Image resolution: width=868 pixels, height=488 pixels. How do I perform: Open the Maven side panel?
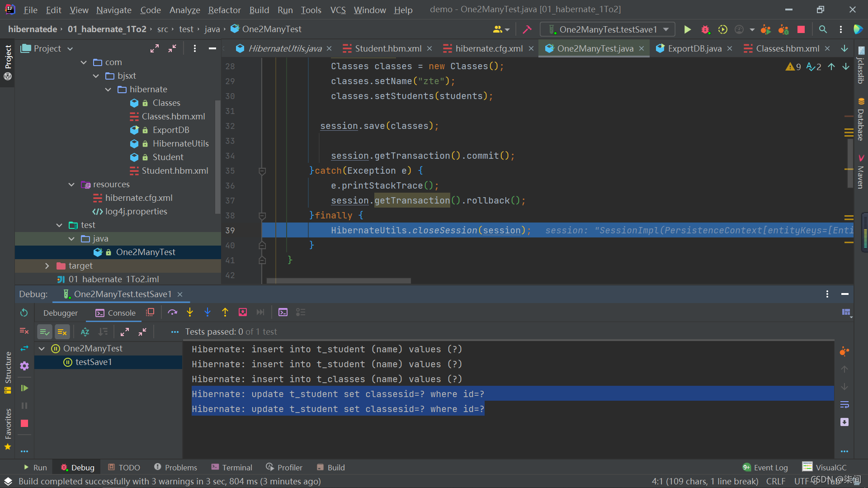[x=861, y=172]
